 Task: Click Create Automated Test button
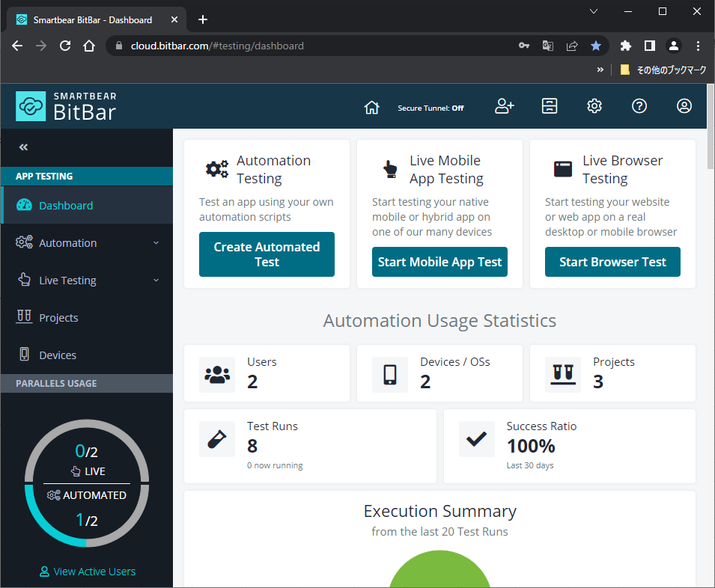point(267,254)
